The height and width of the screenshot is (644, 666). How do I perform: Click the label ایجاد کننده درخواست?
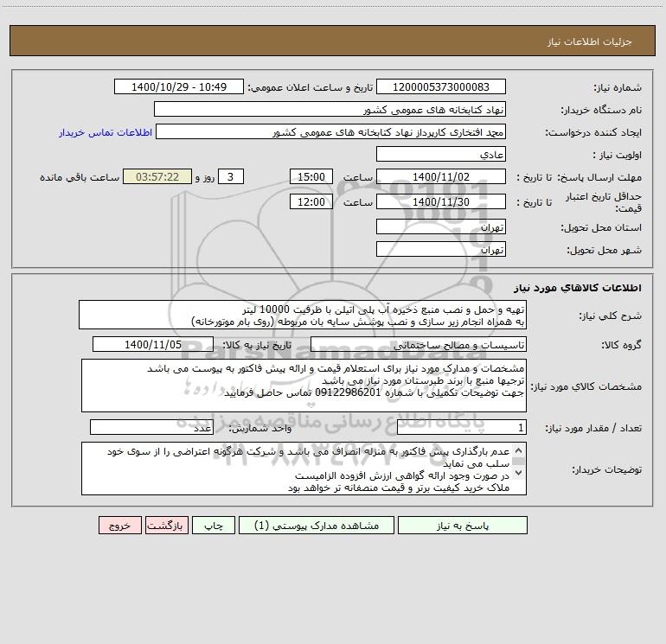(593, 132)
